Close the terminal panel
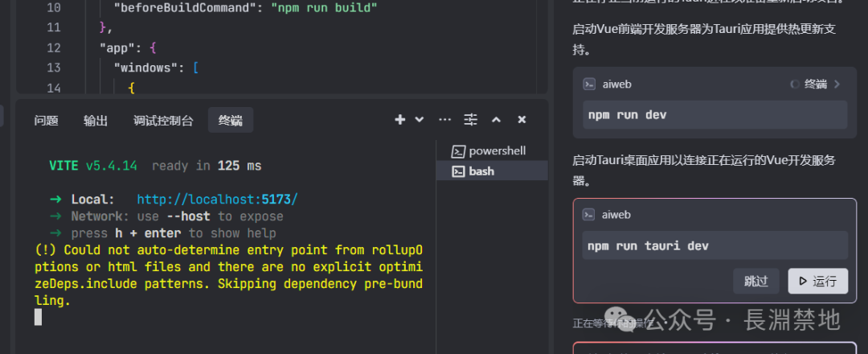This screenshot has width=868, height=354. [522, 120]
